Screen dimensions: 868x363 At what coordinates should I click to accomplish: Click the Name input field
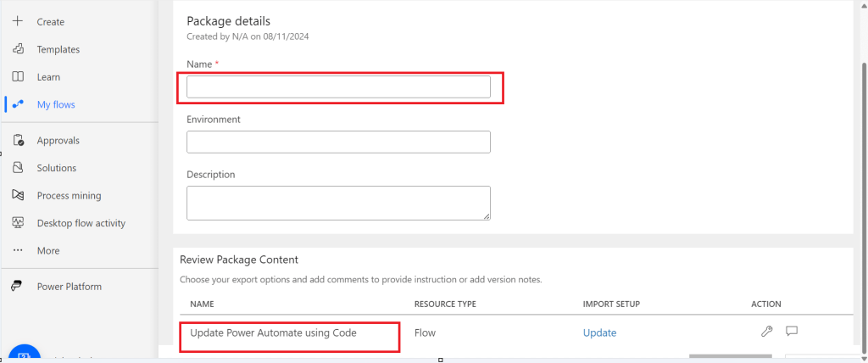[x=338, y=87]
